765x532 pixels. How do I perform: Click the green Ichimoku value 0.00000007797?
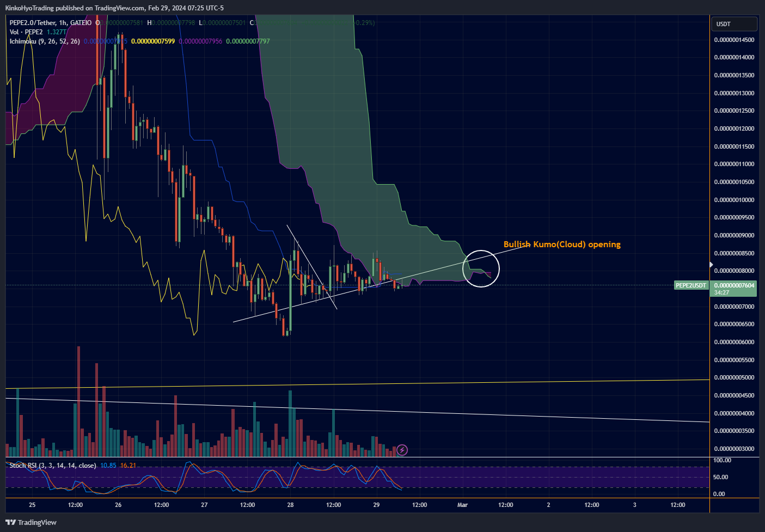pyautogui.click(x=248, y=41)
